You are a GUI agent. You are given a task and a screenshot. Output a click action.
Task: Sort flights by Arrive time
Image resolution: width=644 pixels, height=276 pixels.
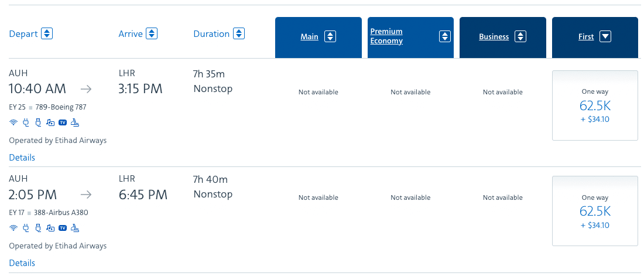coord(152,33)
